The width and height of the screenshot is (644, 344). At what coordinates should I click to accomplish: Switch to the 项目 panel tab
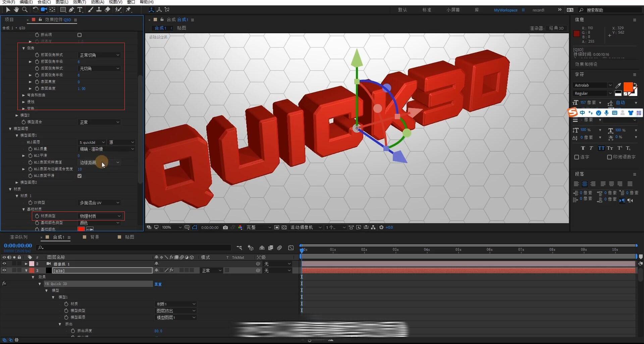pyautogui.click(x=9, y=20)
